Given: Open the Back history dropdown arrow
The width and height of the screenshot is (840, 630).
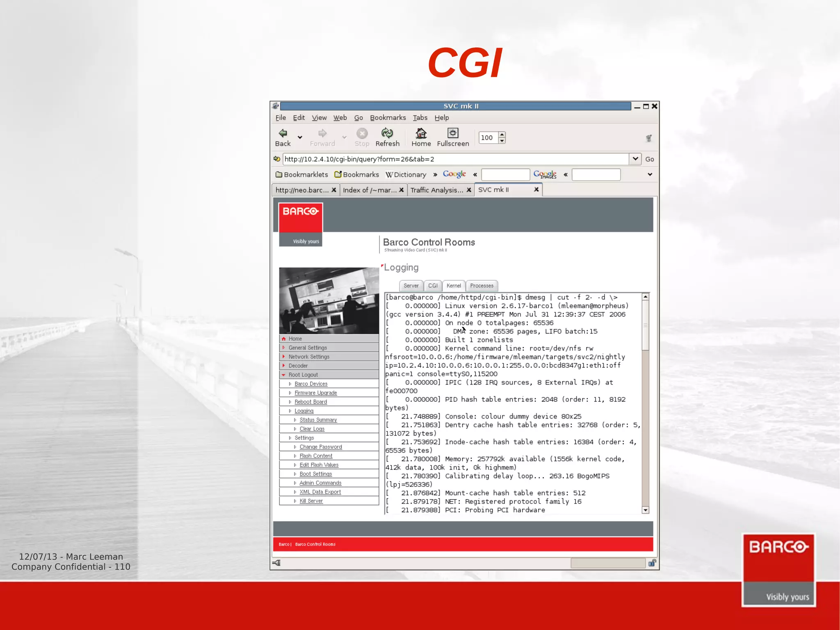Looking at the screenshot, I should click(300, 137).
